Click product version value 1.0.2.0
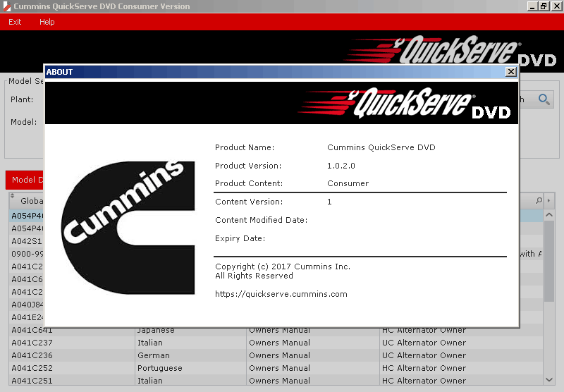Image resolution: width=564 pixels, height=392 pixels. pyautogui.click(x=341, y=166)
